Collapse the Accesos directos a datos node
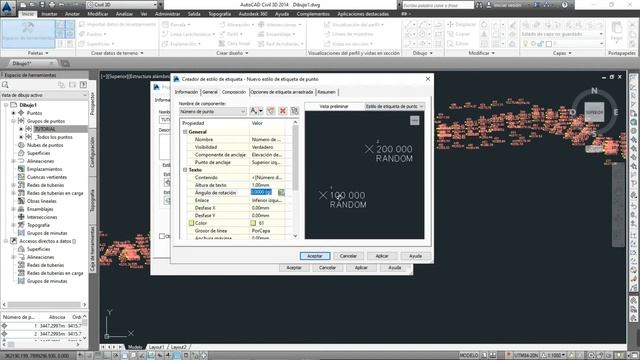Screen dimensions: 640x360 pyautogui.click(x=6, y=241)
